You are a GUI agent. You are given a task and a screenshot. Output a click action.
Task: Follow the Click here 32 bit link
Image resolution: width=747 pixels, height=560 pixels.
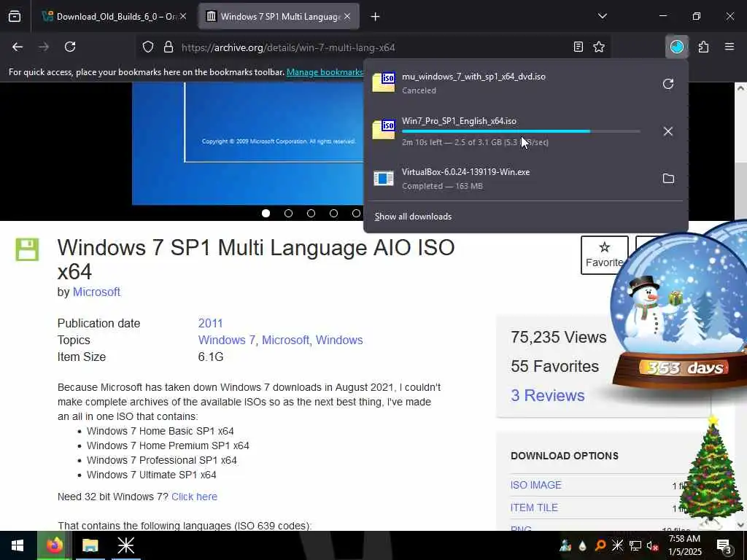(x=194, y=497)
